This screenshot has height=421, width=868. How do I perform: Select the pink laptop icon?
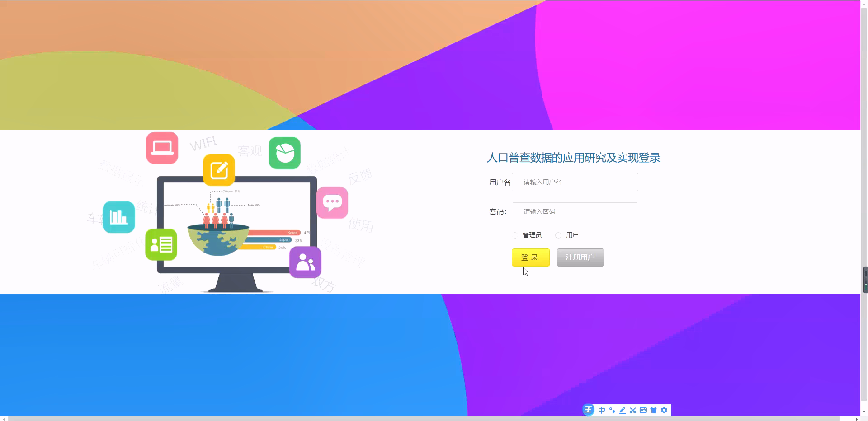click(161, 147)
